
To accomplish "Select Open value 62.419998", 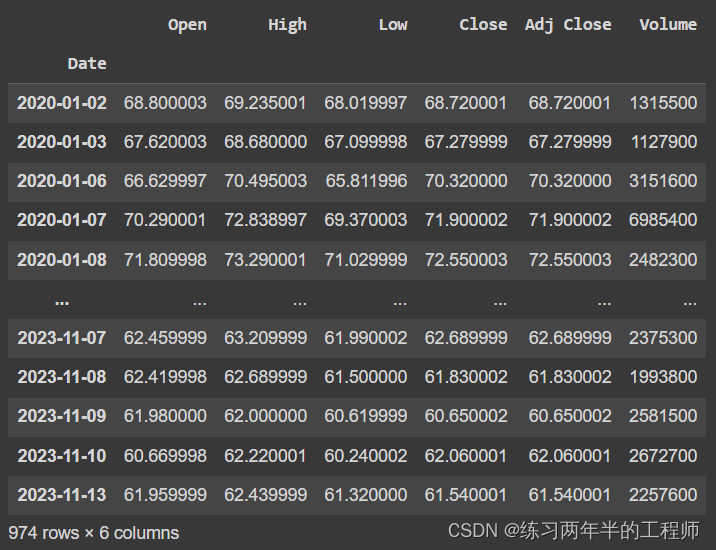I will pyautogui.click(x=165, y=377).
